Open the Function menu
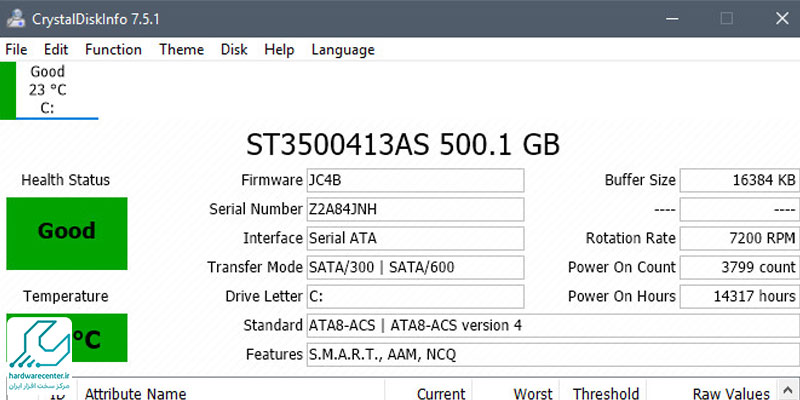800x400 pixels. [113, 49]
